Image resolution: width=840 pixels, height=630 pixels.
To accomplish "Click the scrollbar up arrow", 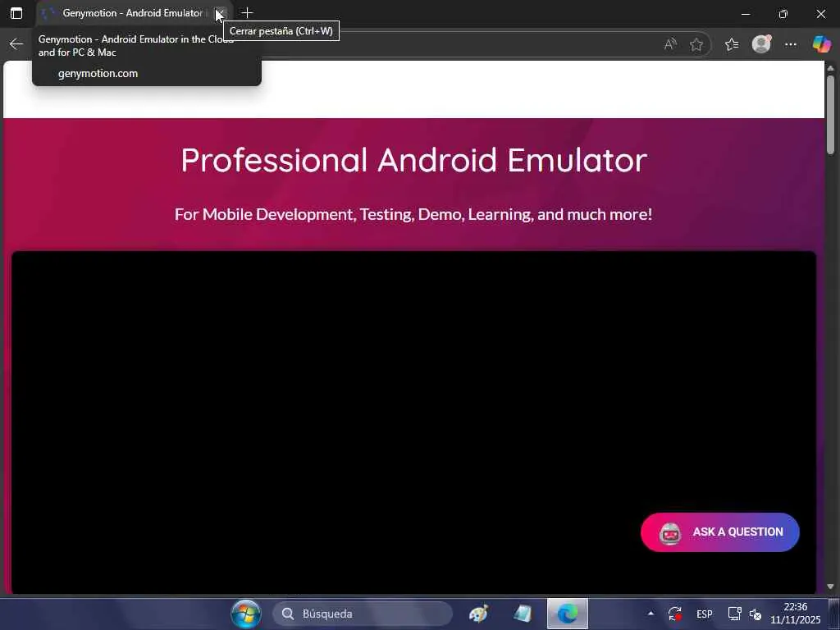I will pos(830,68).
